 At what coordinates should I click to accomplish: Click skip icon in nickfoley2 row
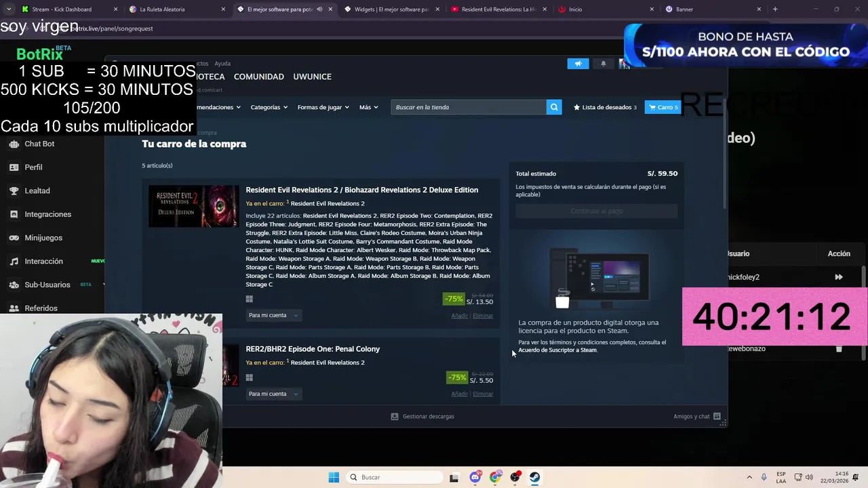point(839,277)
